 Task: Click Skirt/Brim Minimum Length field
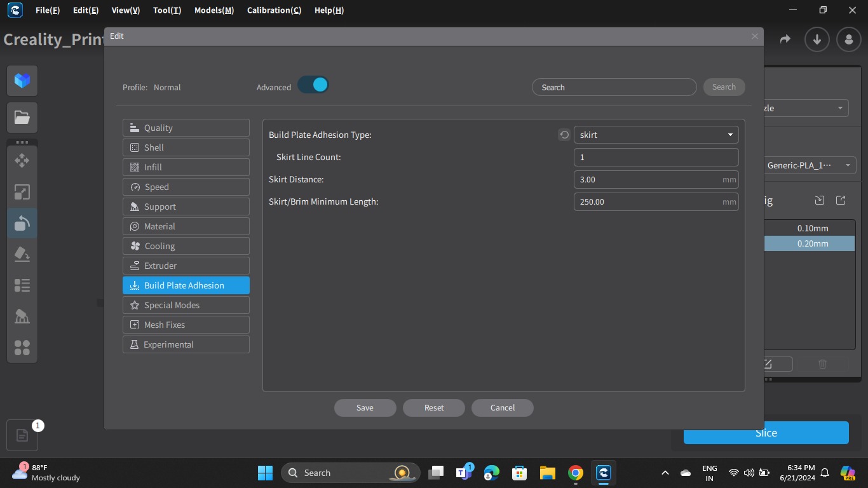click(x=656, y=201)
